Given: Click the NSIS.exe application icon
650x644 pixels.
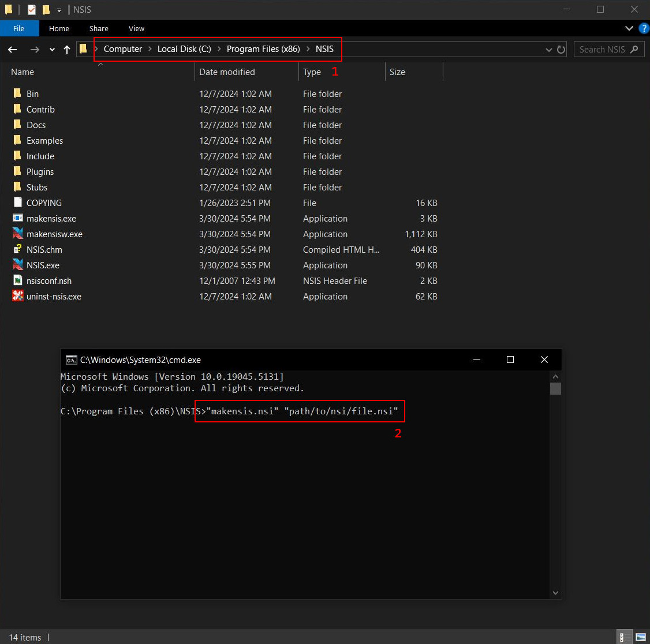Looking at the screenshot, I should coord(17,264).
